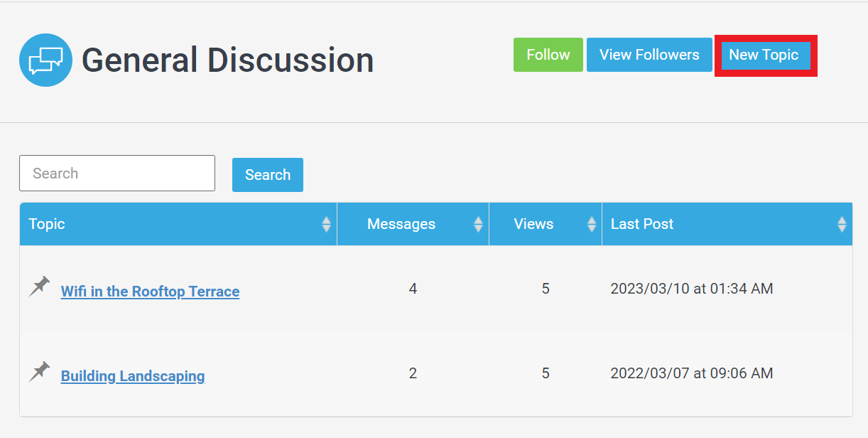
Task: Open the View Followers list
Action: point(649,55)
